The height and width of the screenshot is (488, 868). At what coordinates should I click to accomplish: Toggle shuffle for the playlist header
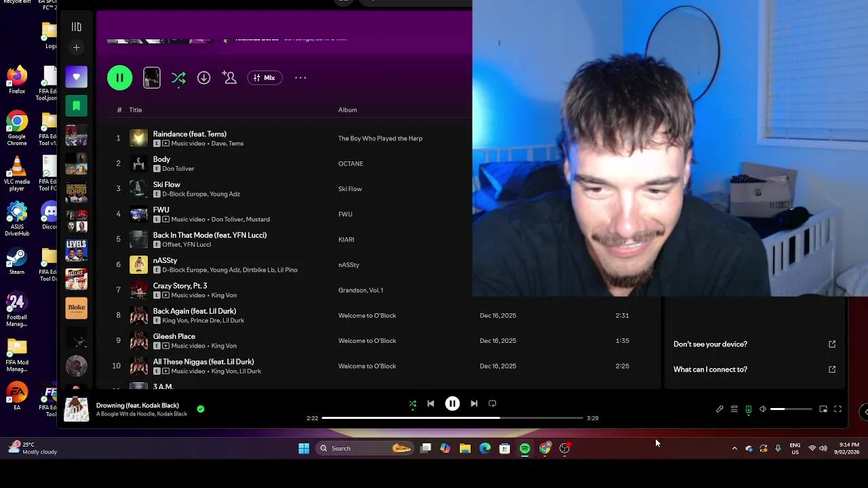point(178,78)
